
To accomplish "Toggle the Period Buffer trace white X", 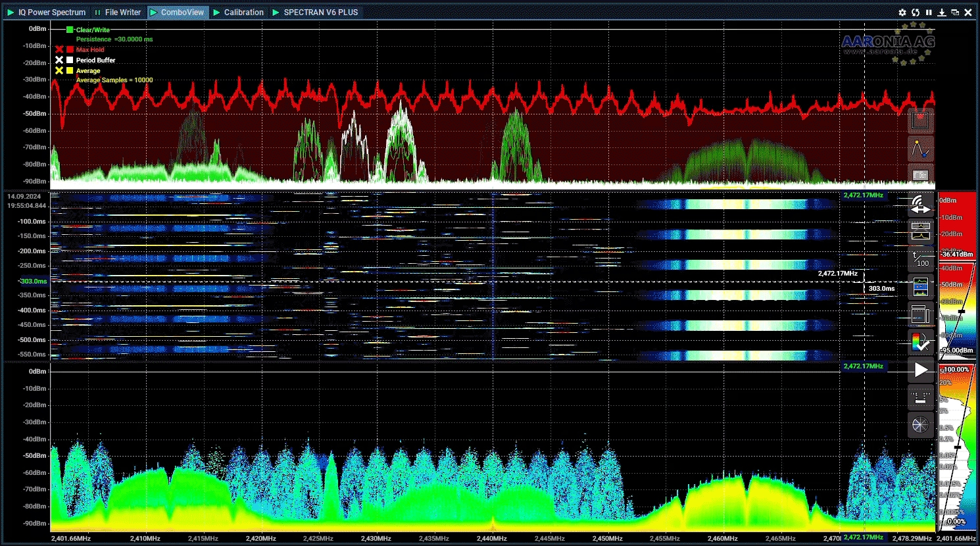I will point(59,61).
